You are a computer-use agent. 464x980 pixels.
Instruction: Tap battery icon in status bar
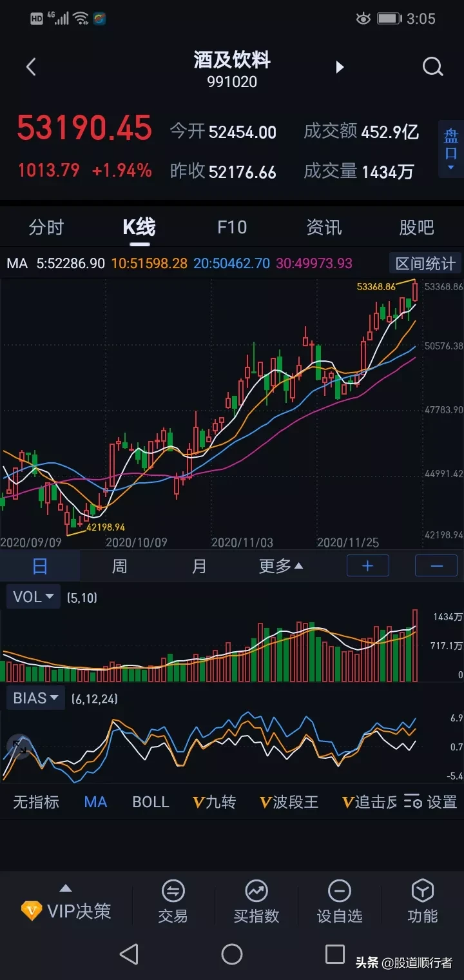(389, 19)
